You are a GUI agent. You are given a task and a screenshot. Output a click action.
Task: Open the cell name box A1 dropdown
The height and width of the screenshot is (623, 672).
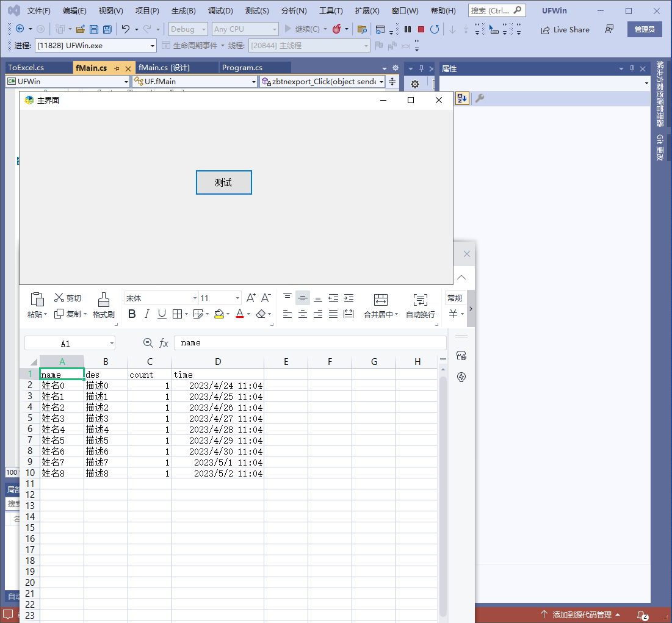pos(112,343)
